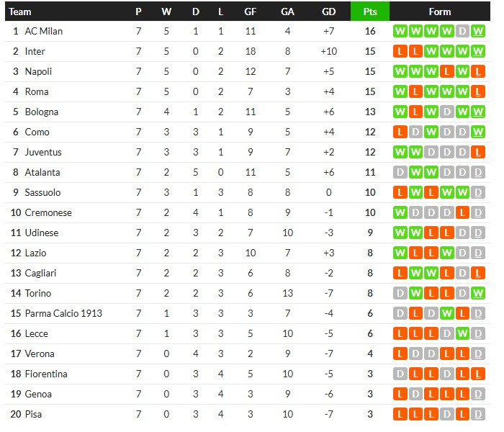Click Torino's latest underlined win badge
This screenshot has height=432, width=504.
click(479, 294)
